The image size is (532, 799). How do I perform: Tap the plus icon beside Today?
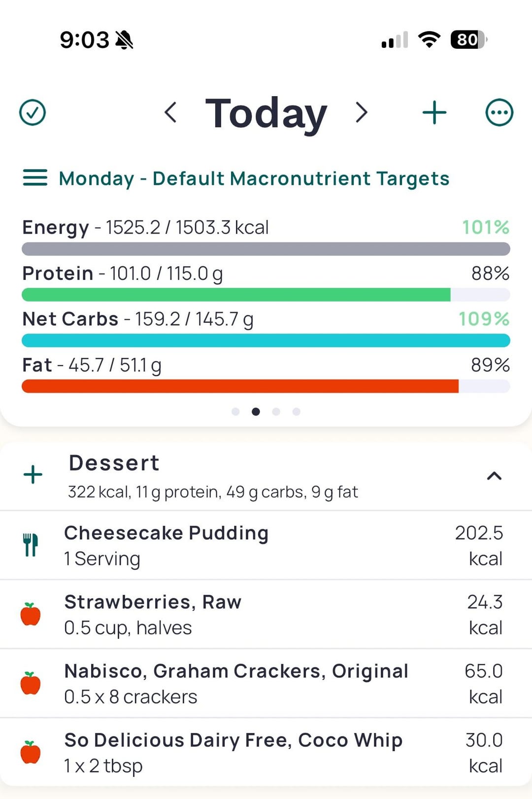coord(434,112)
